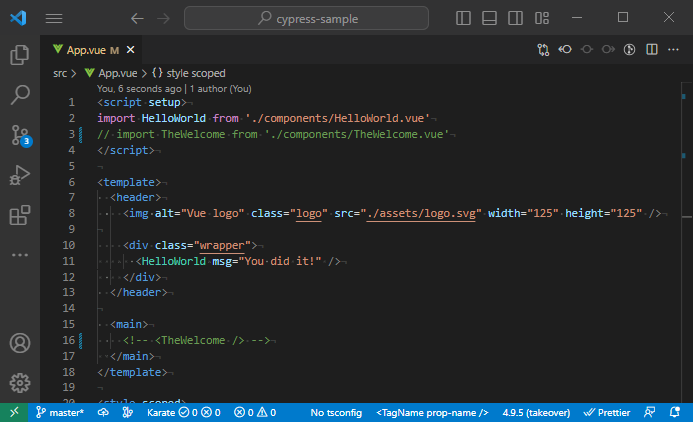Click the 4.9.5 (takeover) version item
The height and width of the screenshot is (422, 693).
(536, 412)
